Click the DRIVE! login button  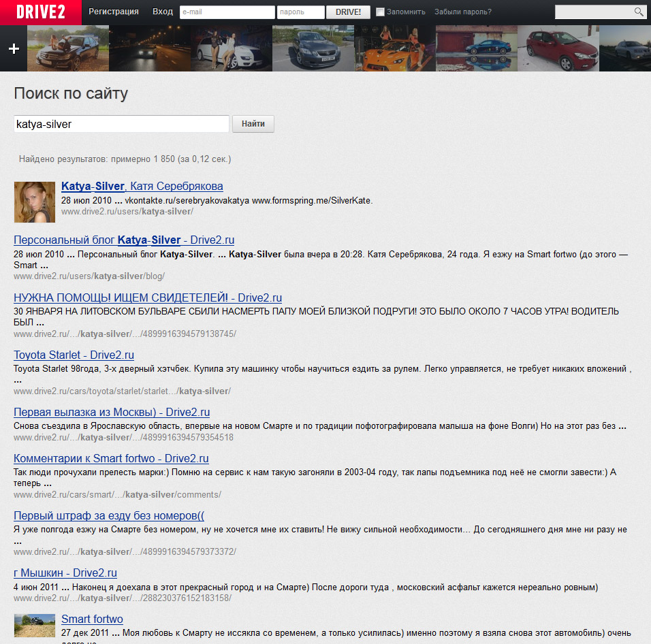point(348,12)
